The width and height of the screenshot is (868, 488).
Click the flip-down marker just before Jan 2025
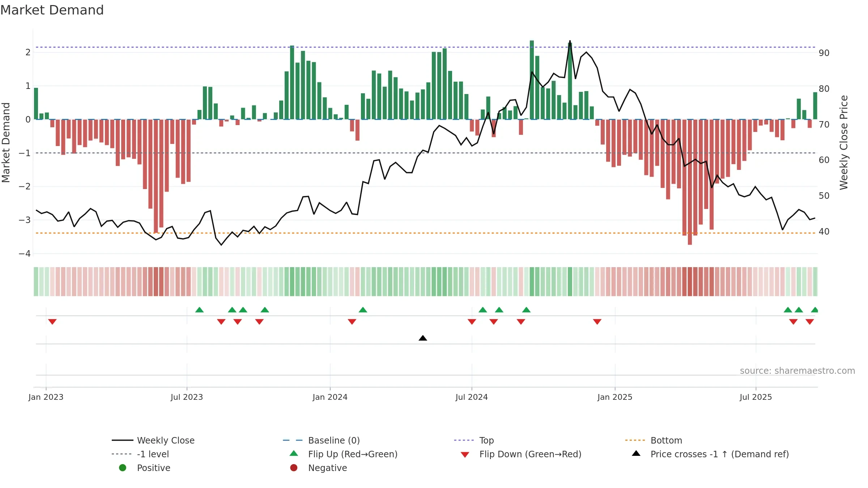tap(597, 322)
